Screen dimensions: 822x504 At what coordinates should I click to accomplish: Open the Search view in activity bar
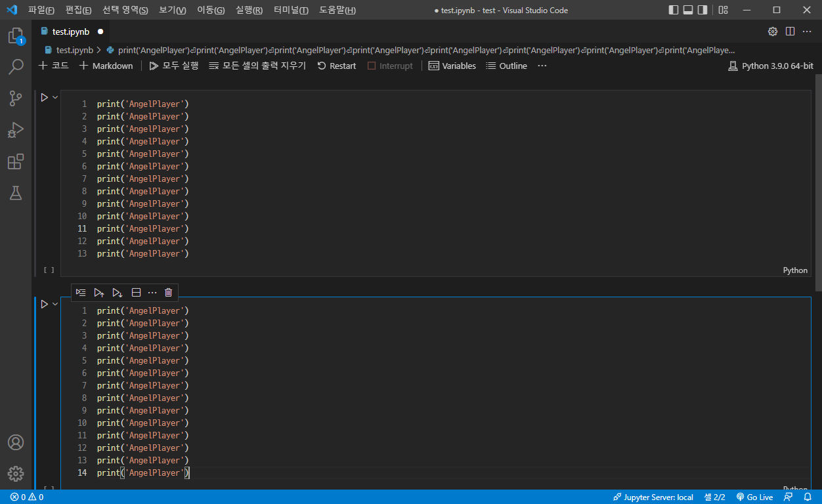[16, 67]
